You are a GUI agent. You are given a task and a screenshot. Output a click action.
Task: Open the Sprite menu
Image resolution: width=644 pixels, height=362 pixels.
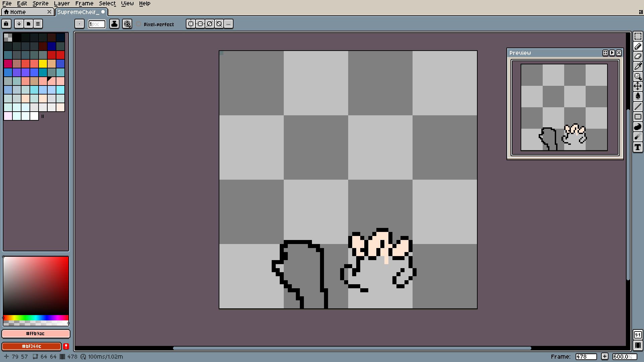[40, 3]
